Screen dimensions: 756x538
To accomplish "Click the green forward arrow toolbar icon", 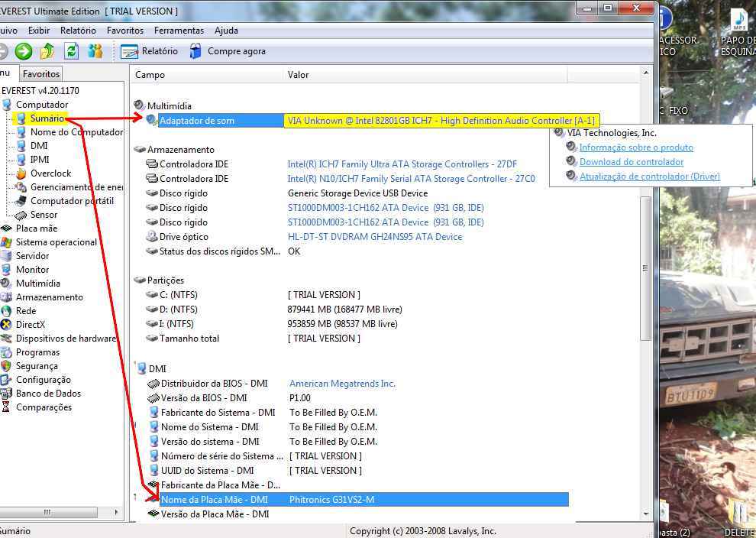I will (x=23, y=51).
